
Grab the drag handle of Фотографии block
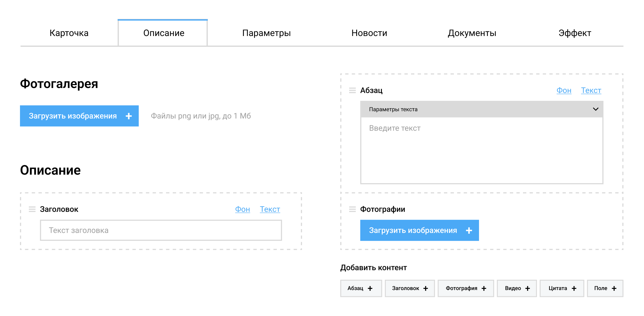(353, 209)
